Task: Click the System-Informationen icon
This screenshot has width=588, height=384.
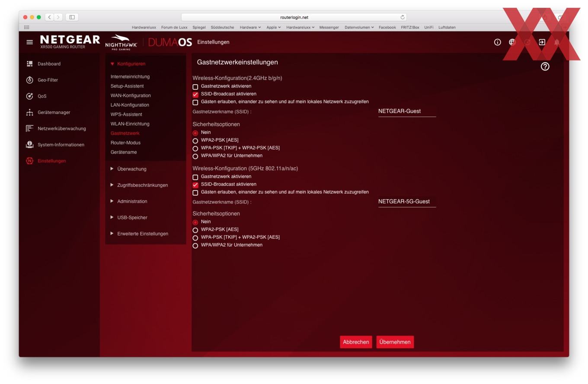Action: point(29,145)
